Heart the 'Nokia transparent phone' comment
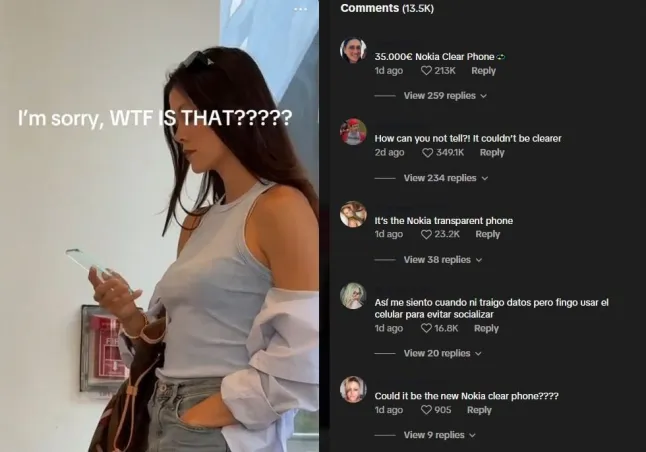 pos(426,234)
